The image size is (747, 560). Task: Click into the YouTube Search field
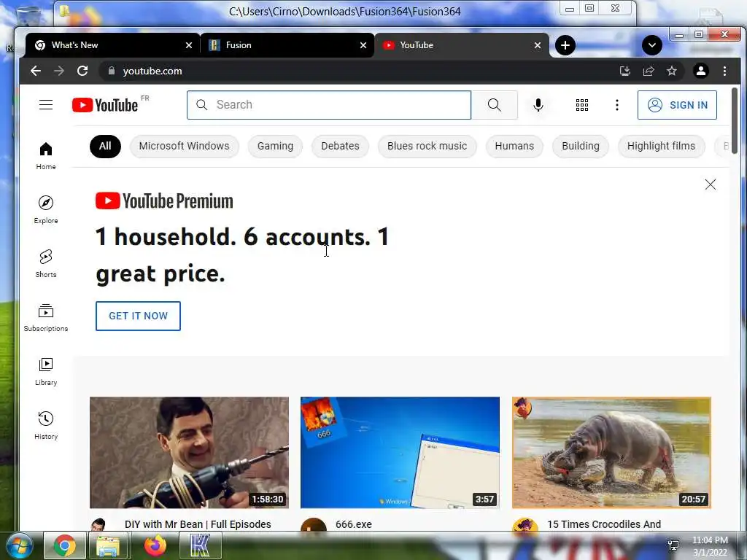point(329,105)
